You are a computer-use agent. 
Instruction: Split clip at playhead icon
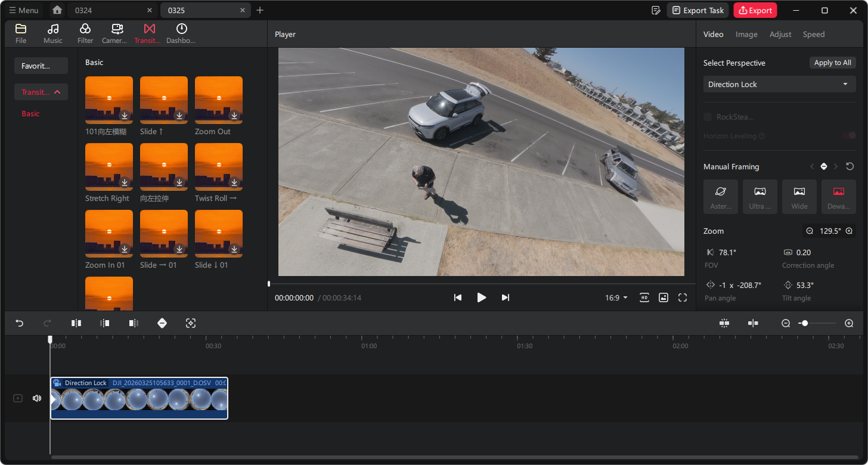coord(76,323)
